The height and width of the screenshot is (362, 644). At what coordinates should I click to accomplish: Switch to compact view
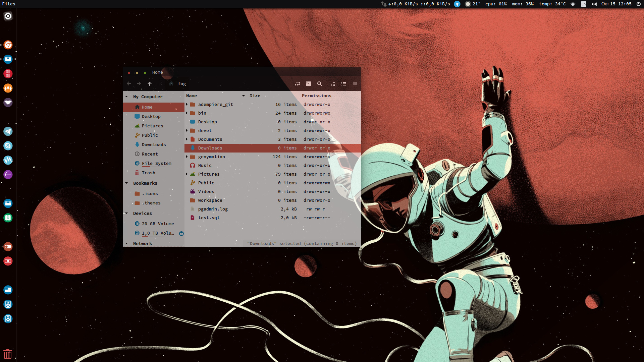coord(355,84)
